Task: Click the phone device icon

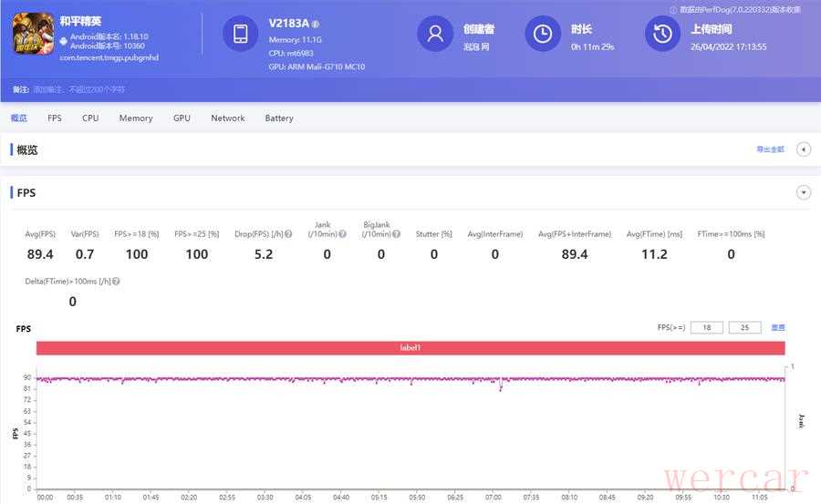Action: coord(240,34)
